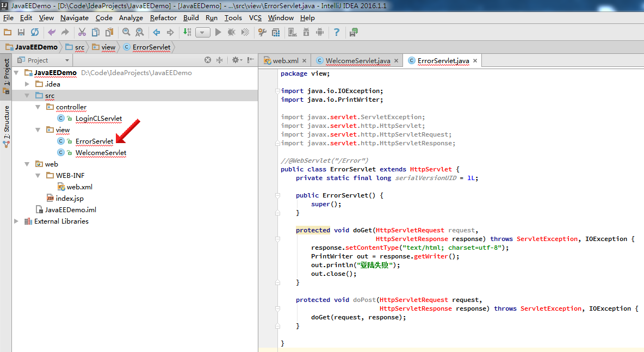This screenshot has width=644, height=352.
Task: Hide the Project panel with the hide icon
Action: pyautogui.click(x=251, y=60)
